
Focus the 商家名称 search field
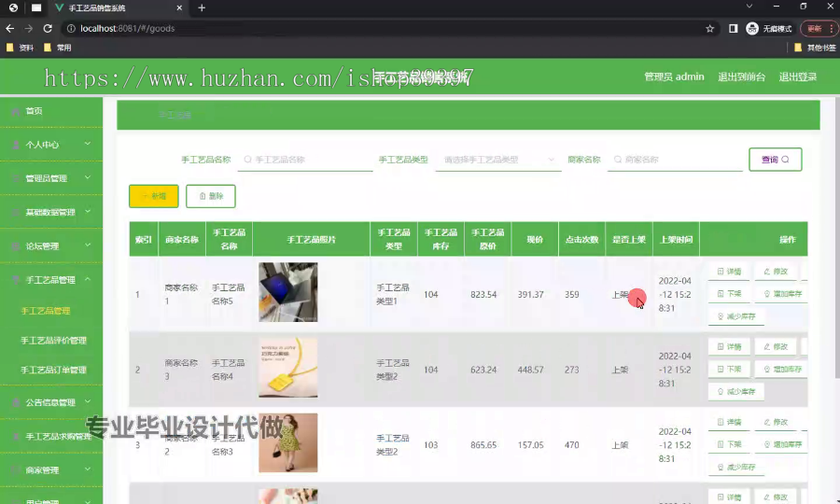[x=675, y=160]
